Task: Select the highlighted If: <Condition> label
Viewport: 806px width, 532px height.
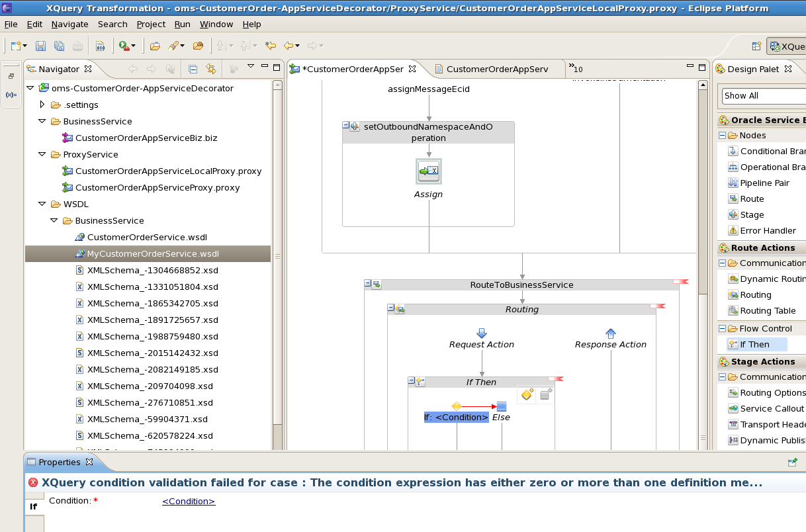Action: click(x=457, y=417)
